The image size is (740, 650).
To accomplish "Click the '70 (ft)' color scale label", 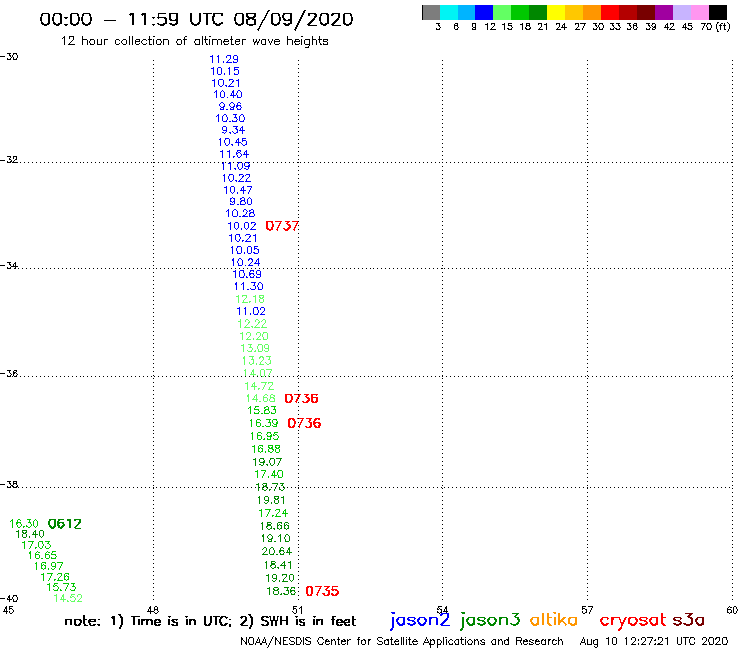I will pos(715,27).
